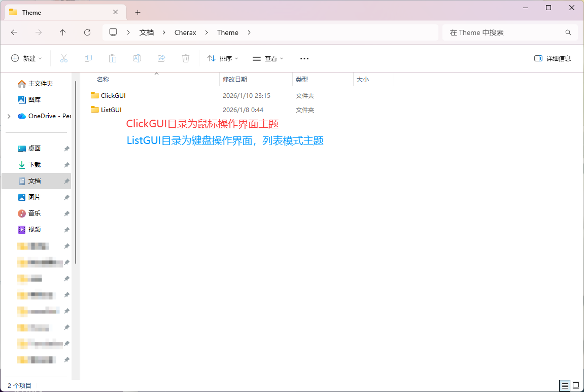Image resolution: width=584 pixels, height=392 pixels.
Task: Open the see-more (...) toolbar menu
Action: [x=304, y=58]
